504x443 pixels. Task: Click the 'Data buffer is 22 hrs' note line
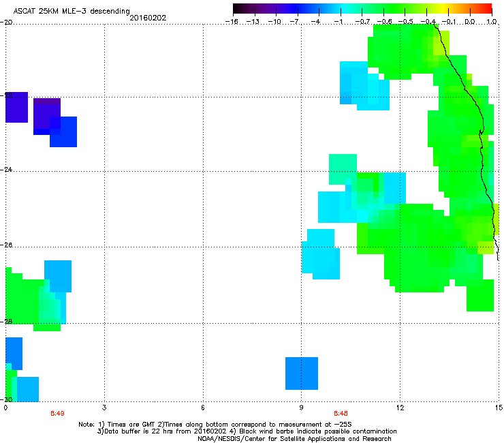tap(247, 431)
